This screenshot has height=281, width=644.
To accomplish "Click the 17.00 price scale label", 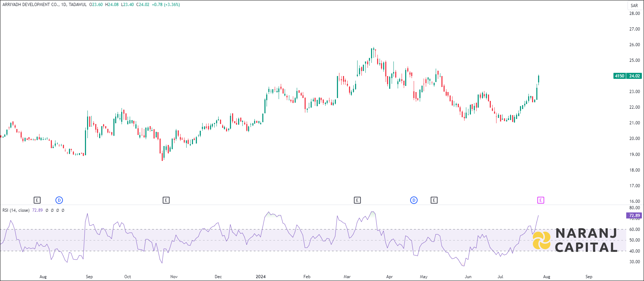I will coord(634,186).
